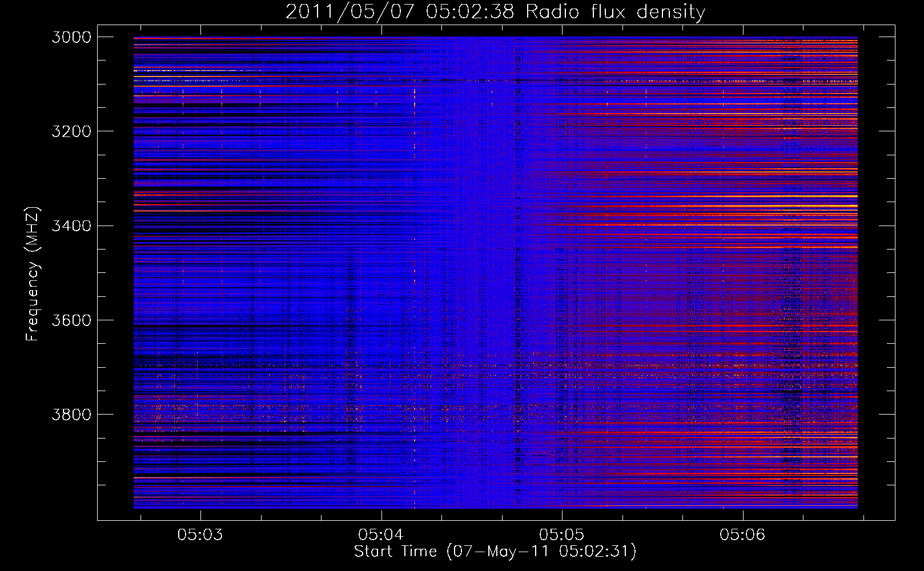924x571 pixels.
Task: Click the 05:06 time axis label
Action: coord(742,535)
